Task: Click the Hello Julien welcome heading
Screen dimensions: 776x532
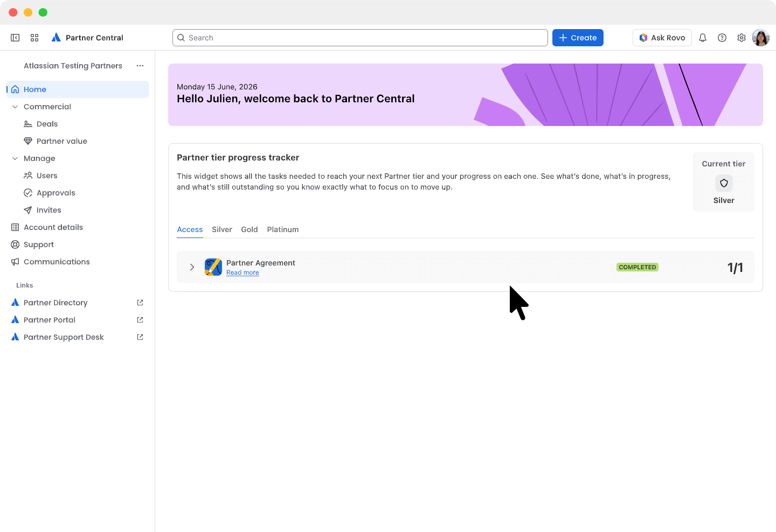Action: [x=296, y=99]
